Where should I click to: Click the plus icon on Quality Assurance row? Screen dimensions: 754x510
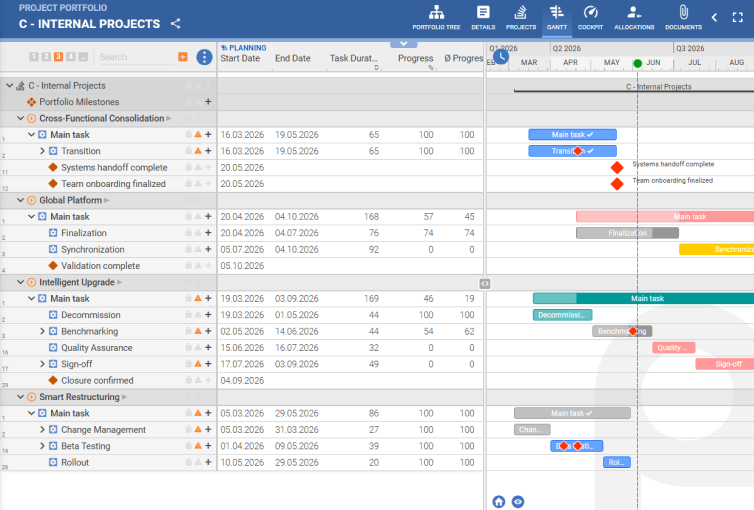pyautogui.click(x=208, y=347)
